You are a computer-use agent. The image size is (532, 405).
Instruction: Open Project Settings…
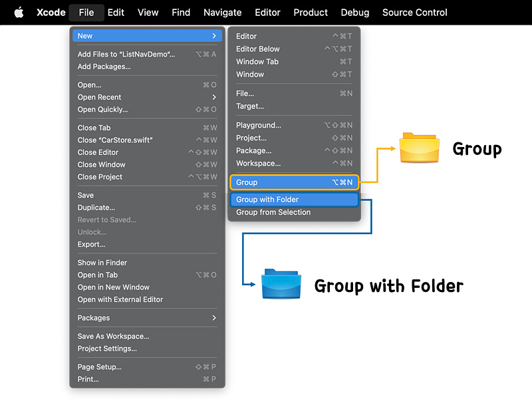coord(147,348)
